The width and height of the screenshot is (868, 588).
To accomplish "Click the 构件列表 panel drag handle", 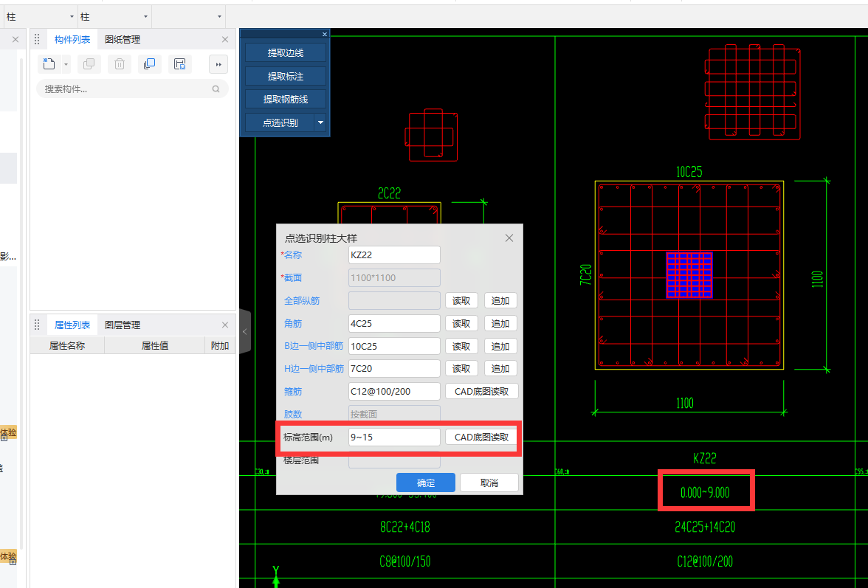I will pyautogui.click(x=37, y=39).
